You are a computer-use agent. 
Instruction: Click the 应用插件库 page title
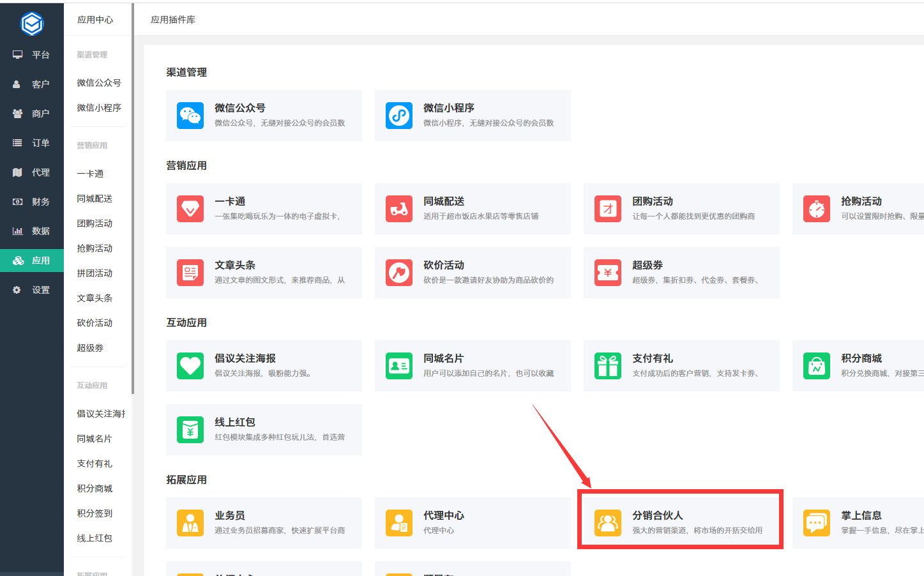[x=173, y=20]
